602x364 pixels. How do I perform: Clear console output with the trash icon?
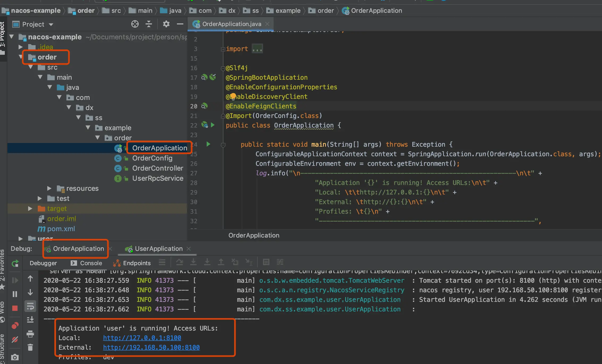click(30, 347)
